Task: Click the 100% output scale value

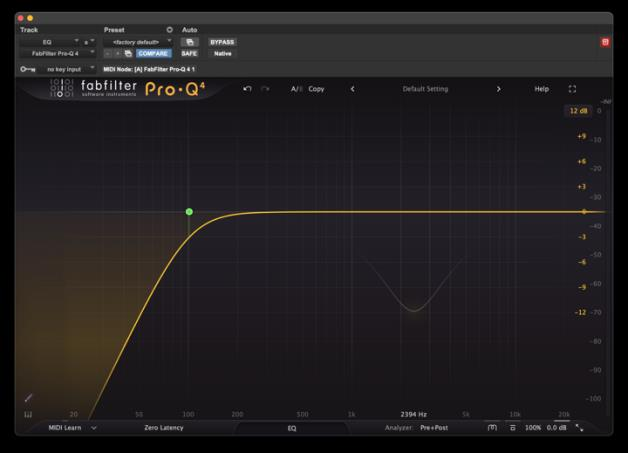Action: tap(533, 428)
